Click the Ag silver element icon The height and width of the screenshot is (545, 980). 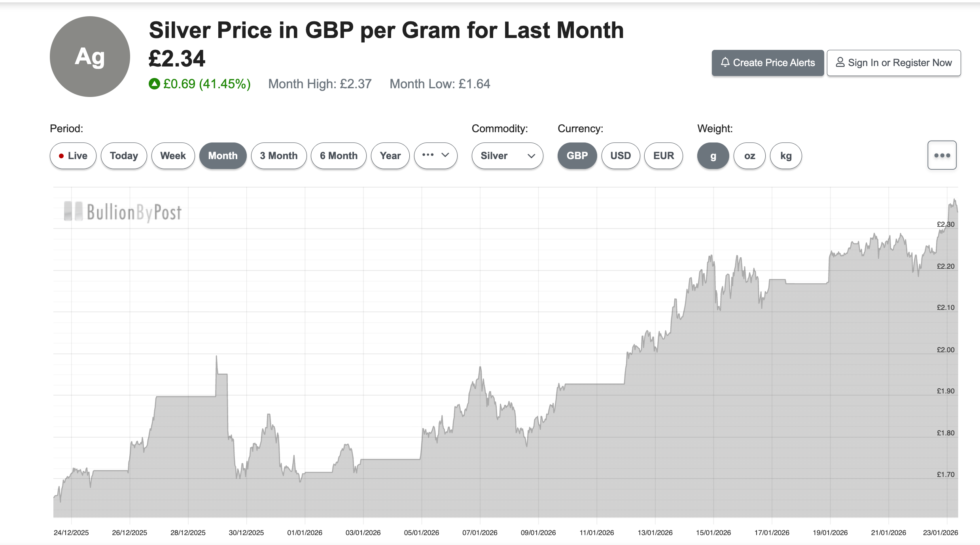(89, 57)
